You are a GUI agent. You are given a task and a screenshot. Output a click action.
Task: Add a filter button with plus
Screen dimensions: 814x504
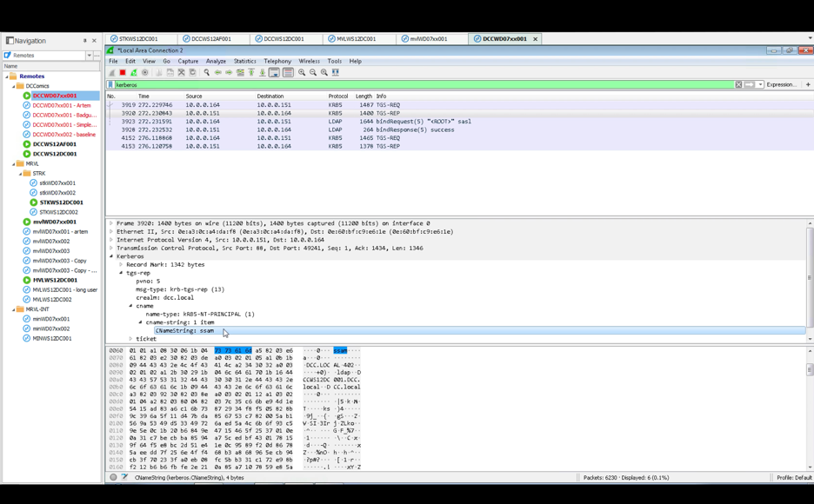tap(808, 84)
